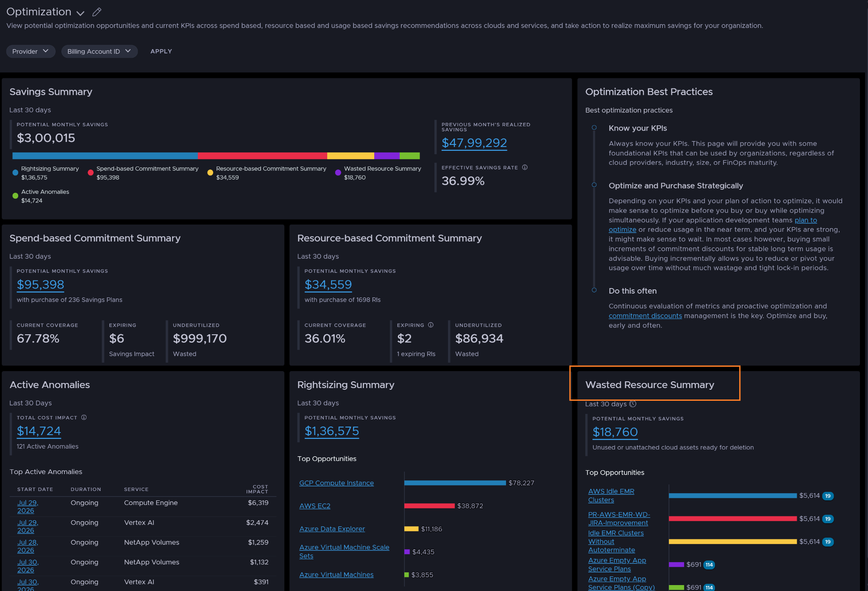Click the $95,398 spend-based savings link
The width and height of the screenshot is (868, 591).
40,284
